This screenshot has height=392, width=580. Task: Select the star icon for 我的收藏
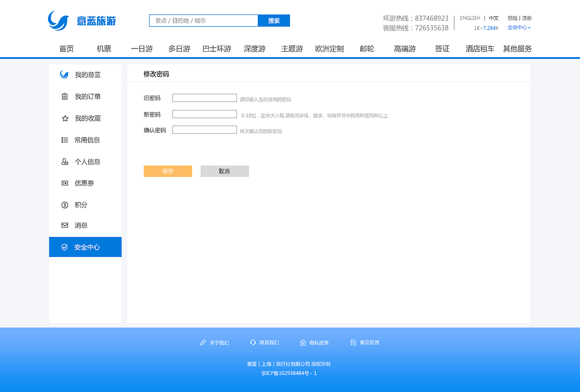[64, 118]
